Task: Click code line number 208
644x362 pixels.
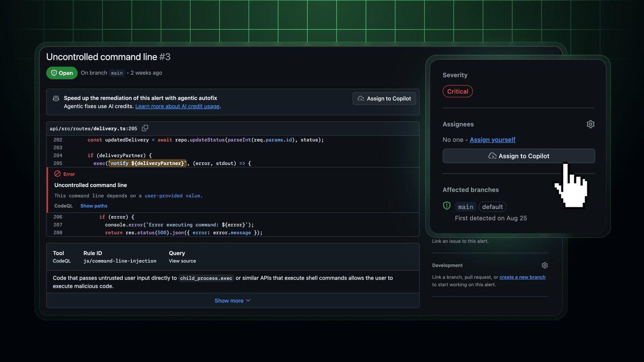Action: pyautogui.click(x=58, y=232)
